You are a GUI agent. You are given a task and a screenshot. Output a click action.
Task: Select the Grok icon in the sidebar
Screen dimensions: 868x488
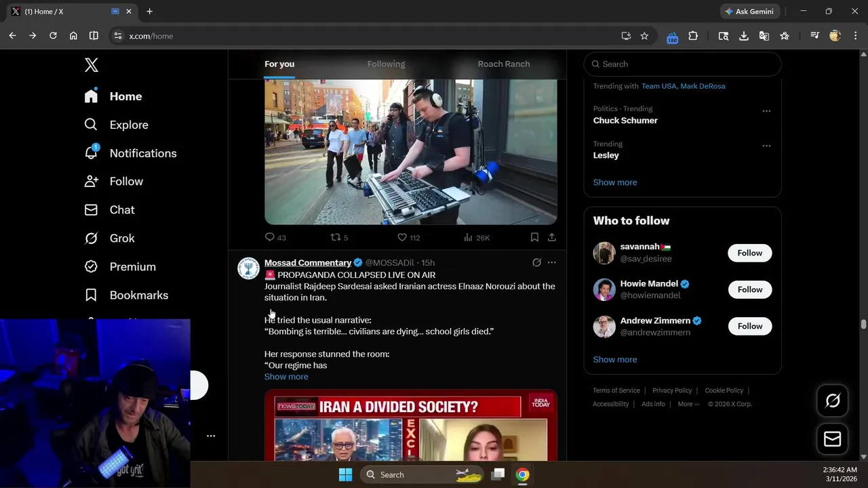pos(91,239)
